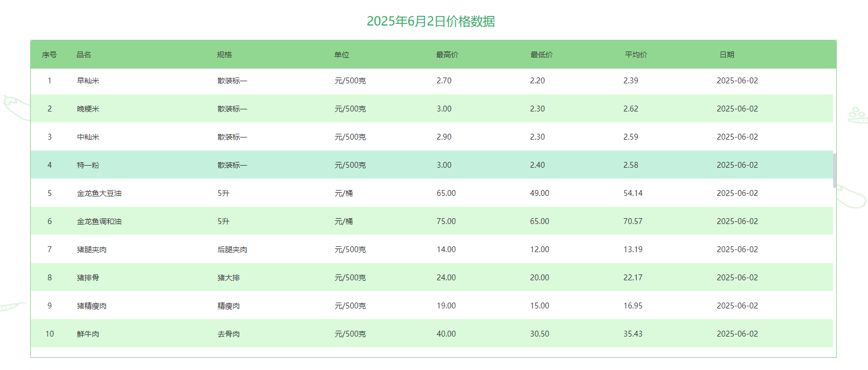Click the 规格 column header
The height and width of the screenshot is (370, 868).
[x=224, y=55]
